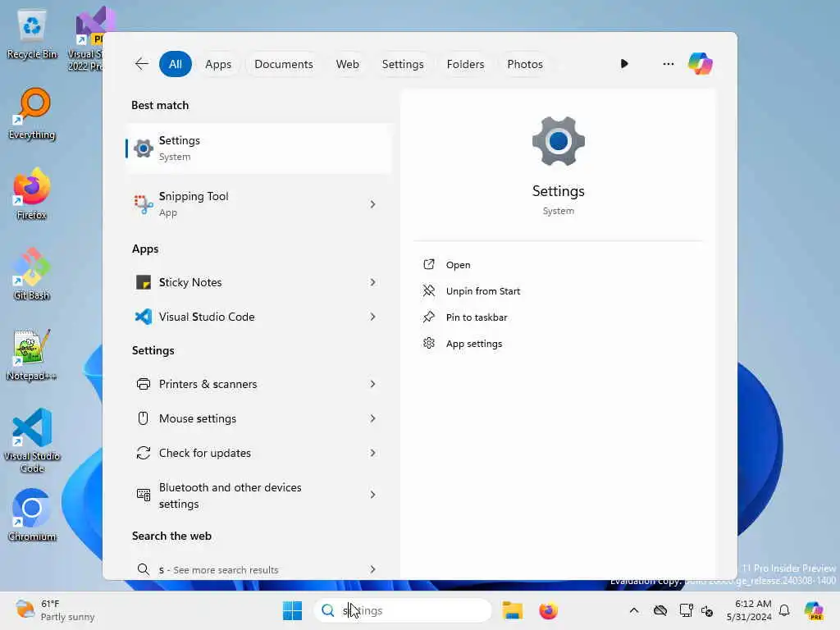Expand Snipping Tool result chevron
The image size is (840, 630).
click(373, 204)
